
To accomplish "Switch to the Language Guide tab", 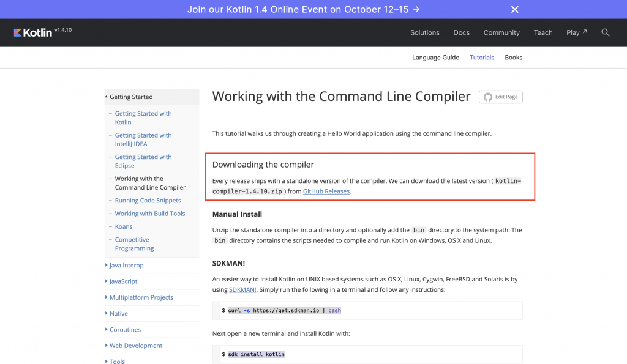I will click(435, 58).
